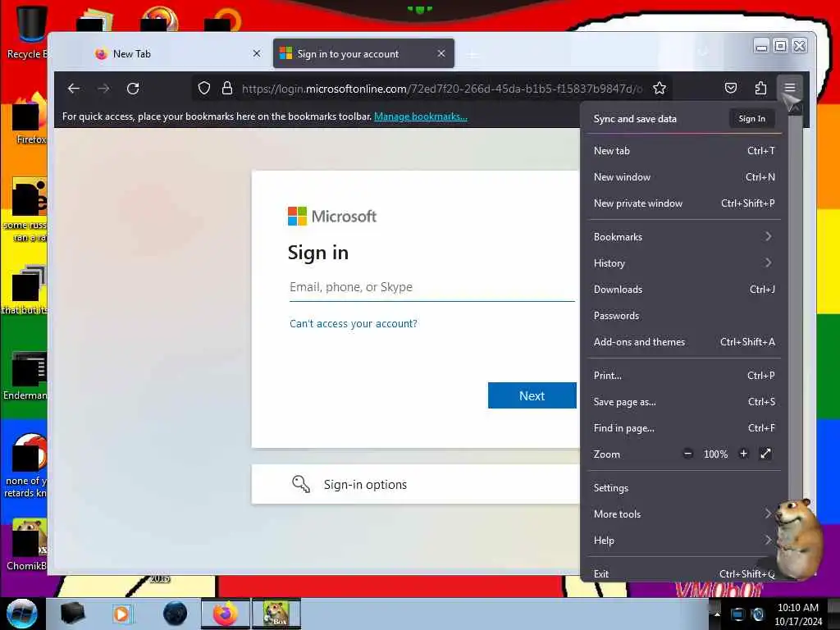Viewport: 840px width, 630px height.
Task: Click the Email, phone, or Skype field
Action: 431,288
